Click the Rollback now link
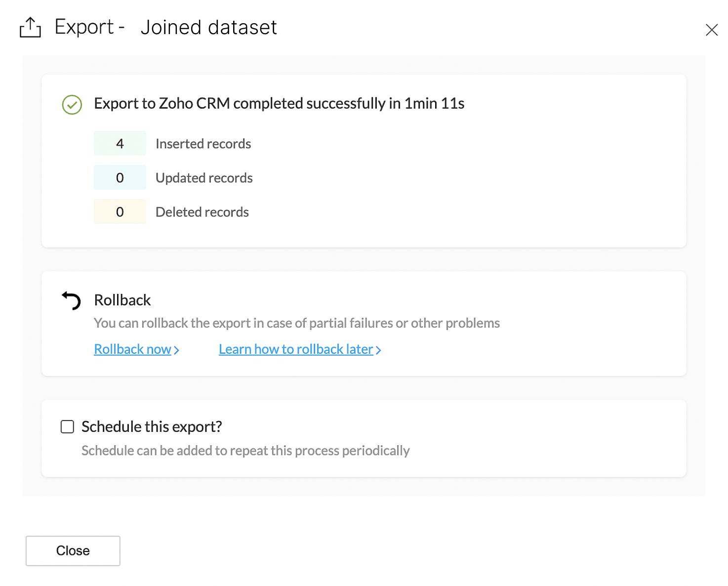The width and height of the screenshot is (728, 586). tap(132, 349)
